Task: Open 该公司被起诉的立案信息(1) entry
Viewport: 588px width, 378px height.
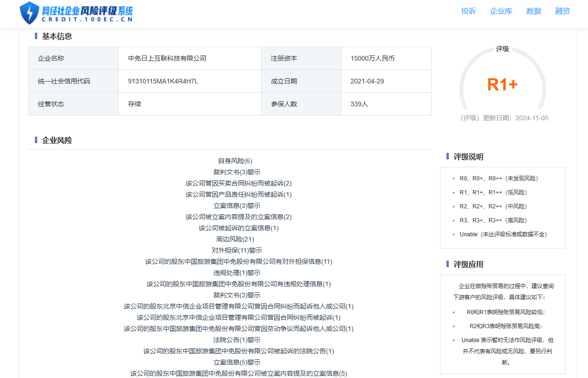Action: (x=238, y=228)
